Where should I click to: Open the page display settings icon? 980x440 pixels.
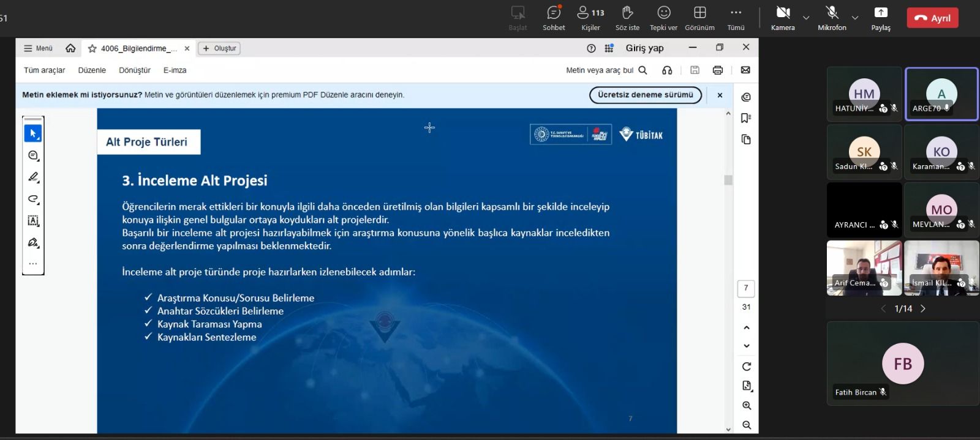coord(746,386)
